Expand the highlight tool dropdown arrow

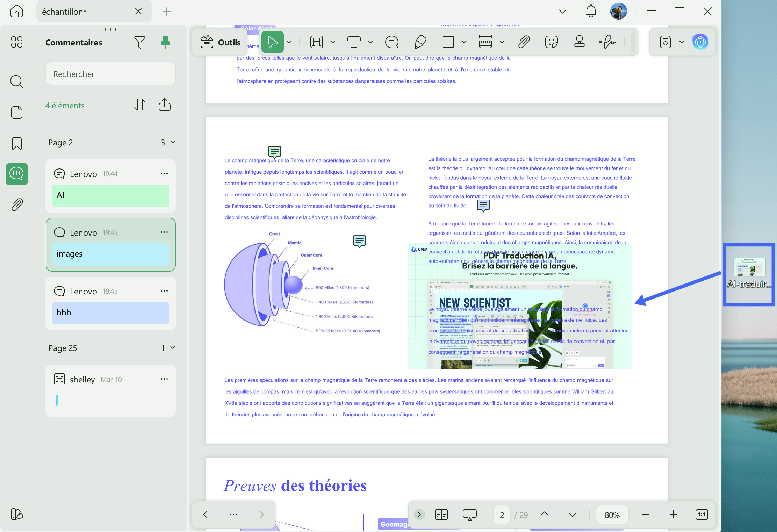pyautogui.click(x=332, y=42)
